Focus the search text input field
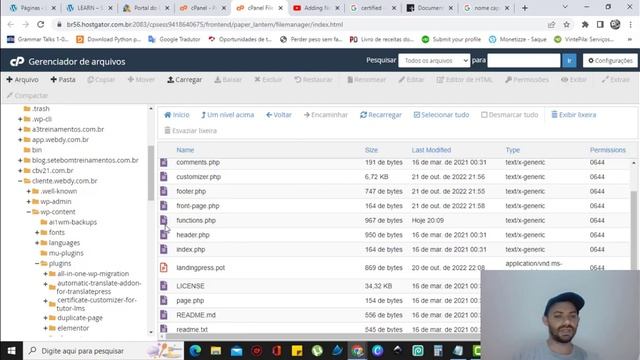Screen dimensions: 640x360 pos(524,60)
